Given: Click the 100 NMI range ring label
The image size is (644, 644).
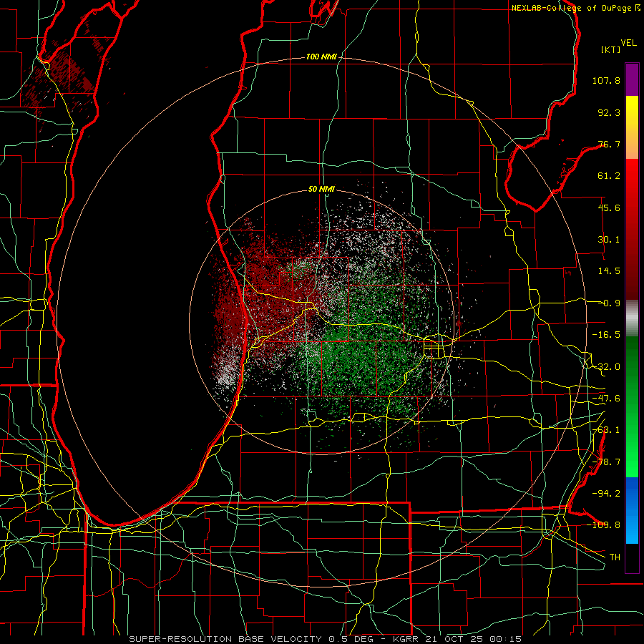Looking at the screenshot, I should click(321, 57).
